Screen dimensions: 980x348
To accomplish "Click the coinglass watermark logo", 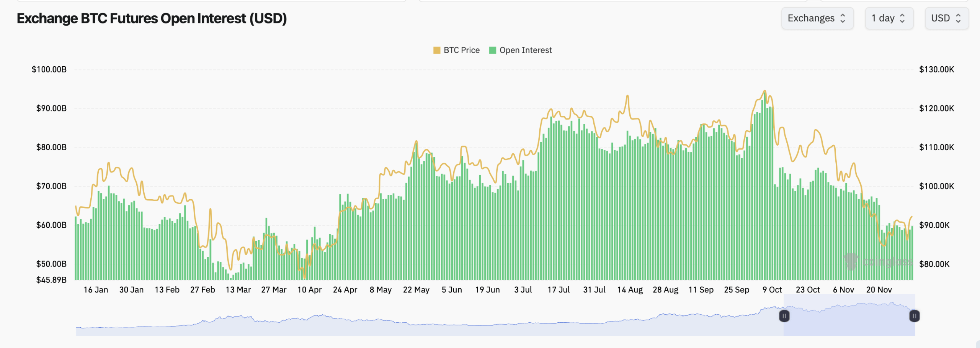I will click(x=877, y=262).
